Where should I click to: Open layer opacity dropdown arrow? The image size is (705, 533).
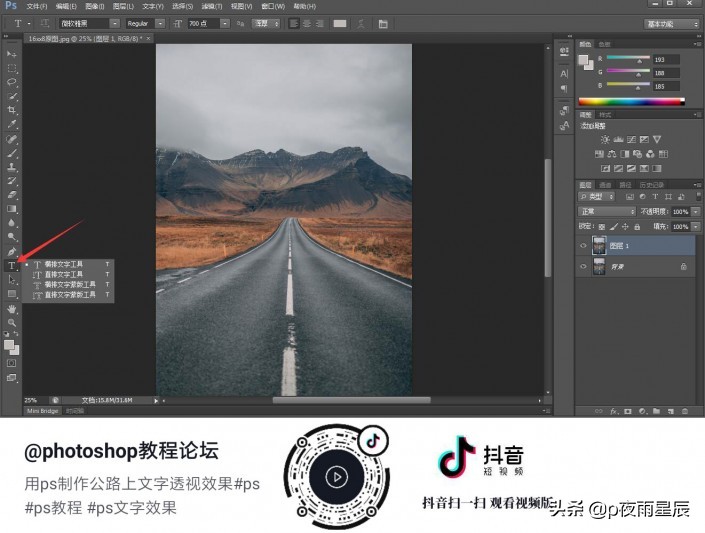point(696,211)
